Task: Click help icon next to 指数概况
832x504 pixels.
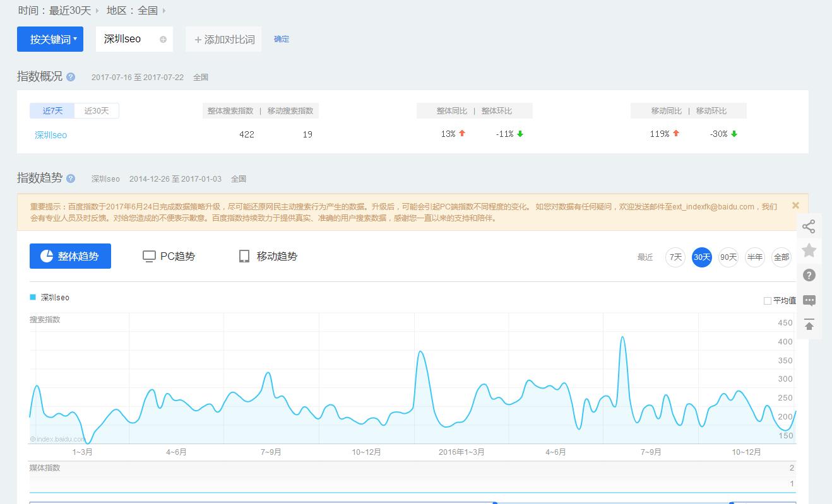Action: click(x=71, y=77)
